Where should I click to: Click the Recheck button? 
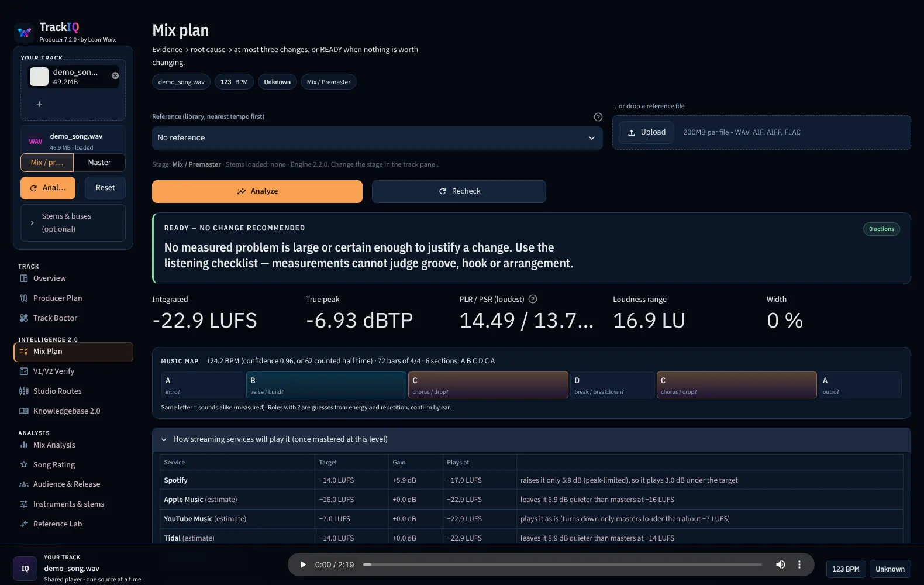[459, 191]
